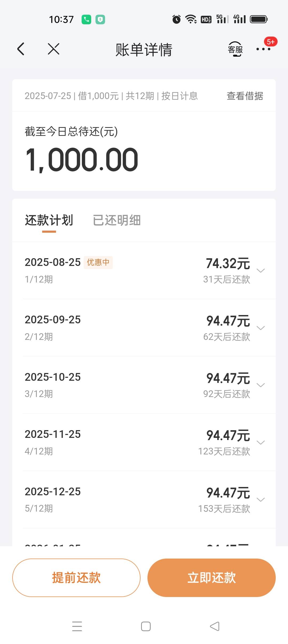288x644 pixels.
Task: Tap Android back triangle icon
Action: 215,626
